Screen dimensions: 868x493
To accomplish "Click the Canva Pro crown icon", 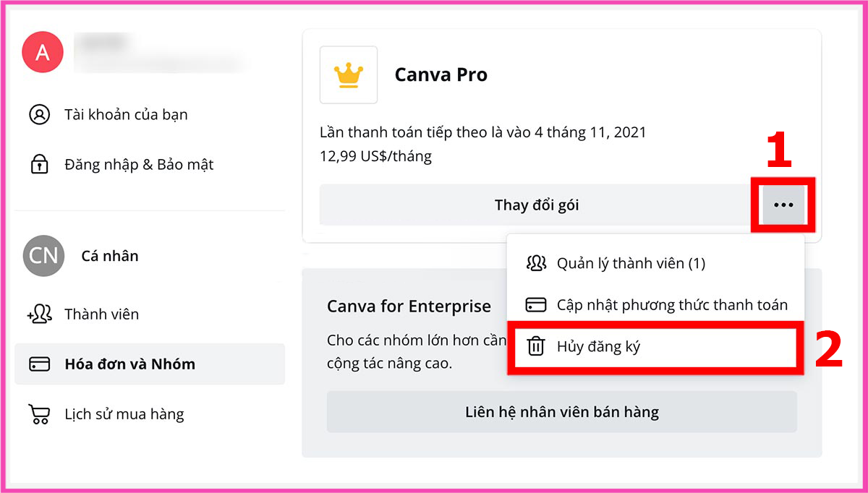I will coord(349,74).
